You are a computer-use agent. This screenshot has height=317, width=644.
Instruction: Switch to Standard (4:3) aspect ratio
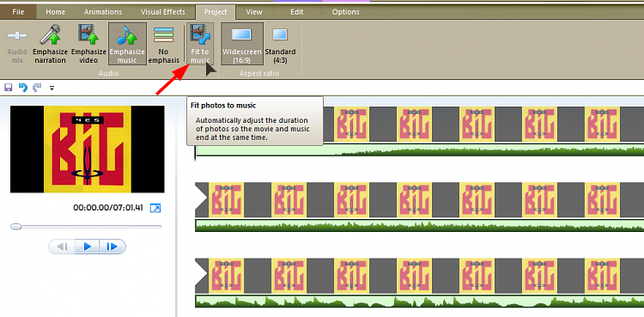280,44
